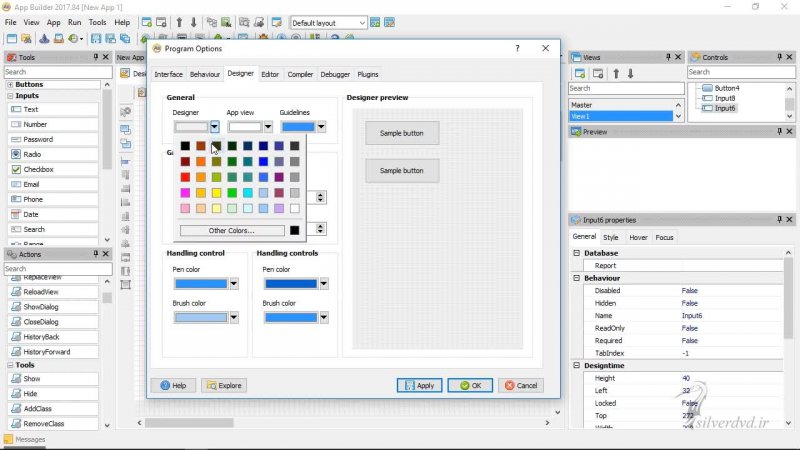Open the App view color dropdown
Screen dimensions: 800x450
tap(268, 127)
